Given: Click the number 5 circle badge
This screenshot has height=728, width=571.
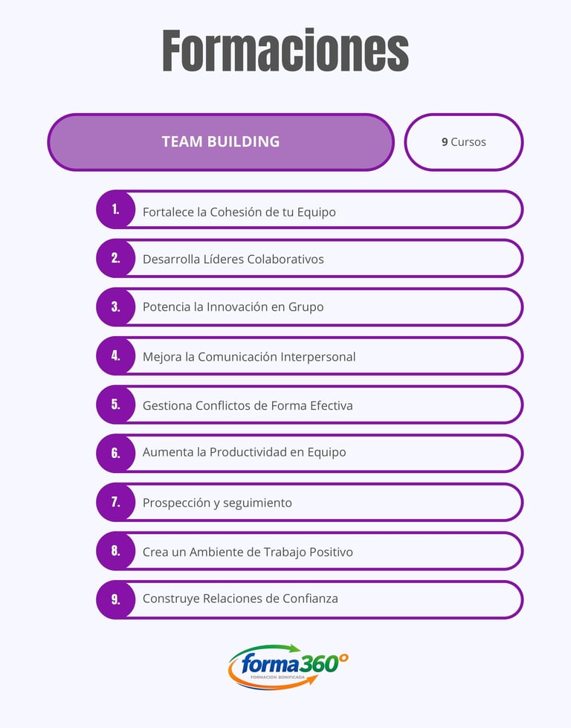Looking at the screenshot, I should [115, 405].
